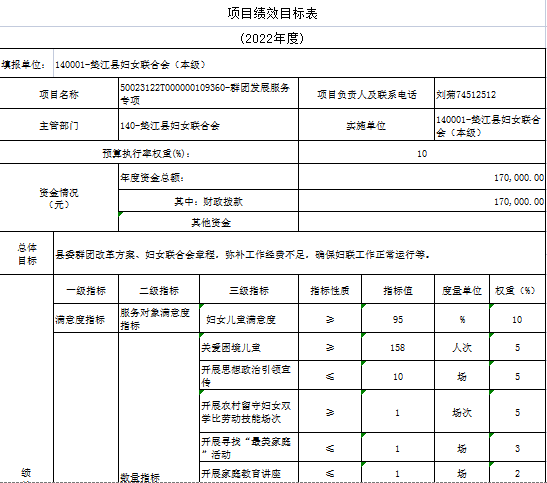Click the 其中：财政拨款 amount cell

(x=422, y=201)
